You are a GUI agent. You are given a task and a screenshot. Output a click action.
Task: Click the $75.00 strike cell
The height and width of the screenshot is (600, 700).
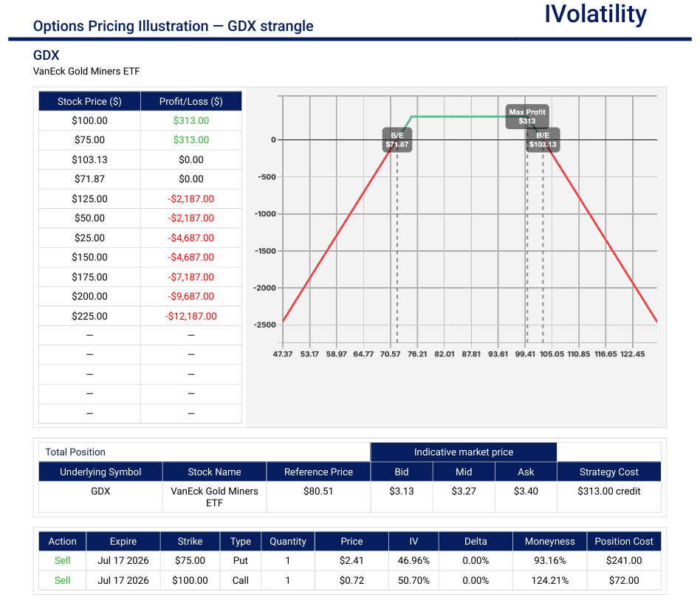(x=190, y=560)
